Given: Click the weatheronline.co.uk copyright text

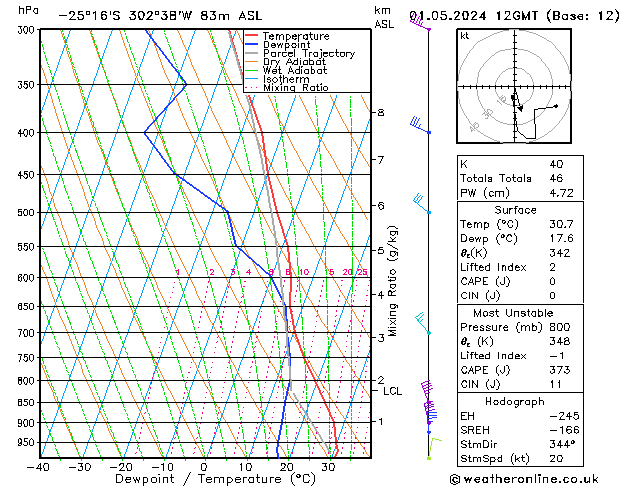Looking at the screenshot, I should [x=524, y=479].
